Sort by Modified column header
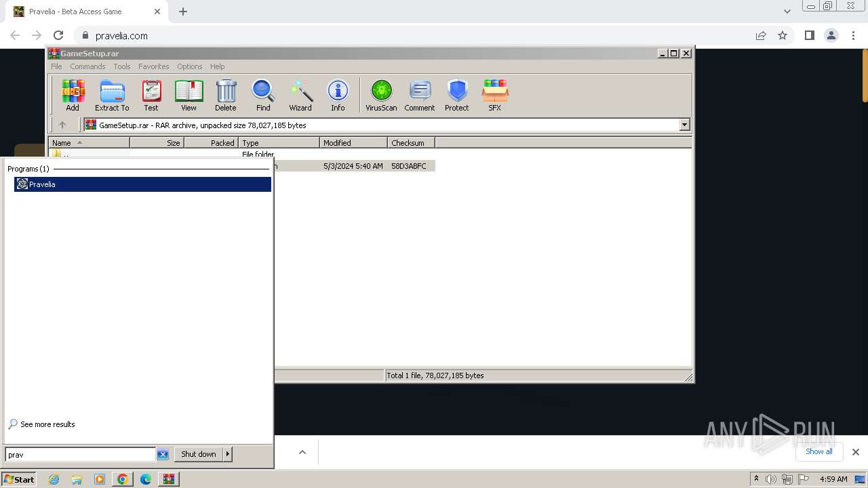This screenshot has width=868, height=488. click(x=353, y=143)
